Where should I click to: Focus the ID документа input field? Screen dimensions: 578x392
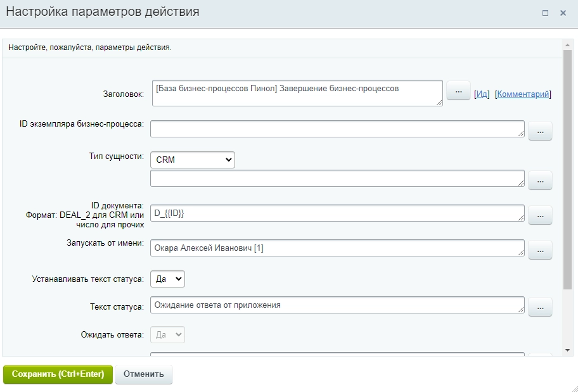click(337, 213)
